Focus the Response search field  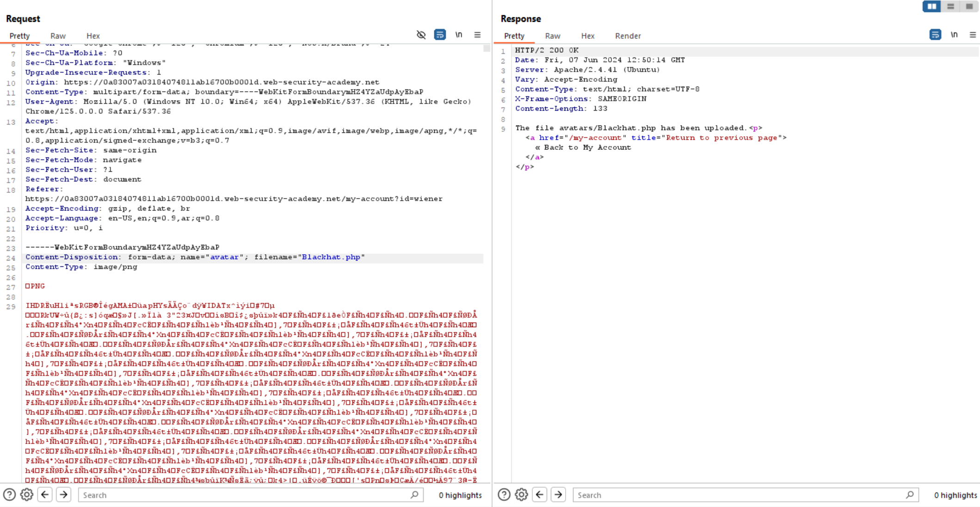tap(746, 495)
